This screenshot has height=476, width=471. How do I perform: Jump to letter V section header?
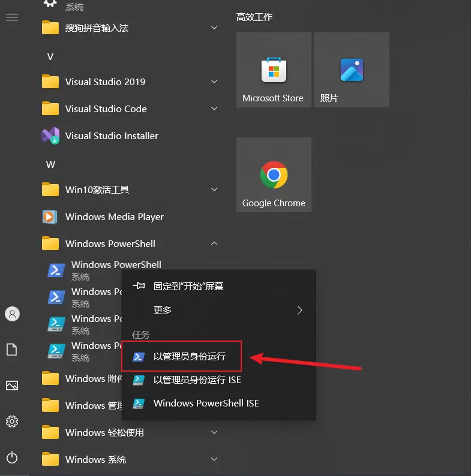tap(50, 56)
